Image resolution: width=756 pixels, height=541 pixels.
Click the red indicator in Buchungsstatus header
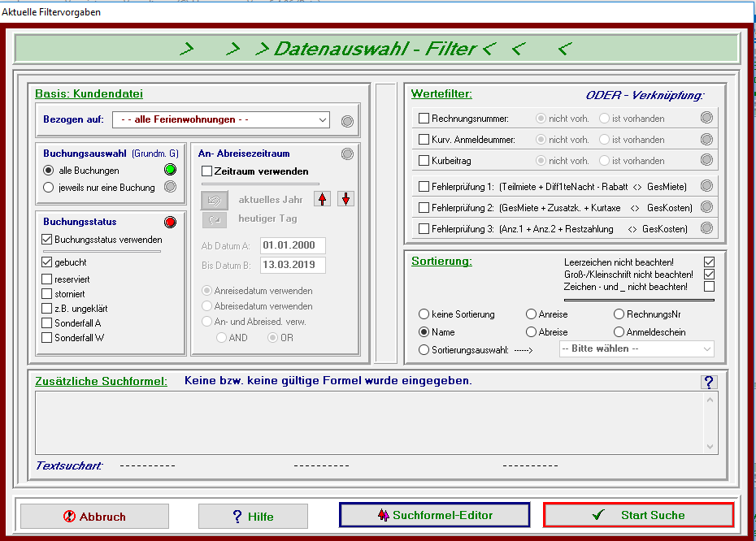coord(170,222)
